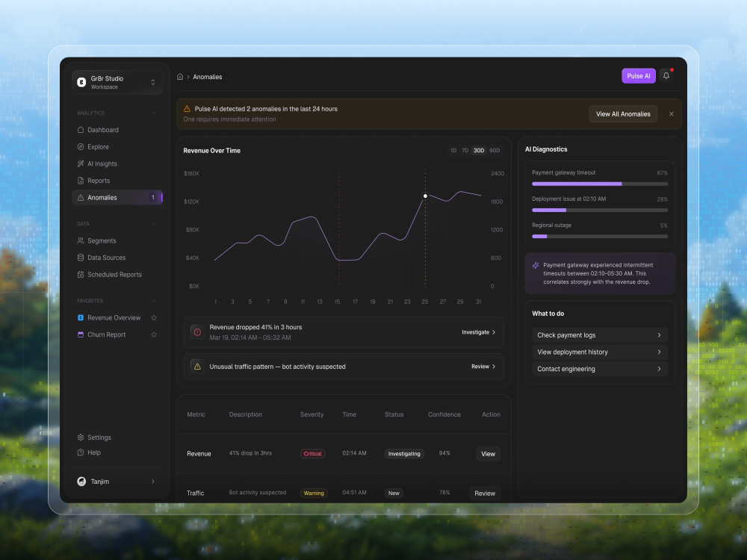Image resolution: width=747 pixels, height=560 pixels.
Task: Open View deployment history
Action: point(600,352)
